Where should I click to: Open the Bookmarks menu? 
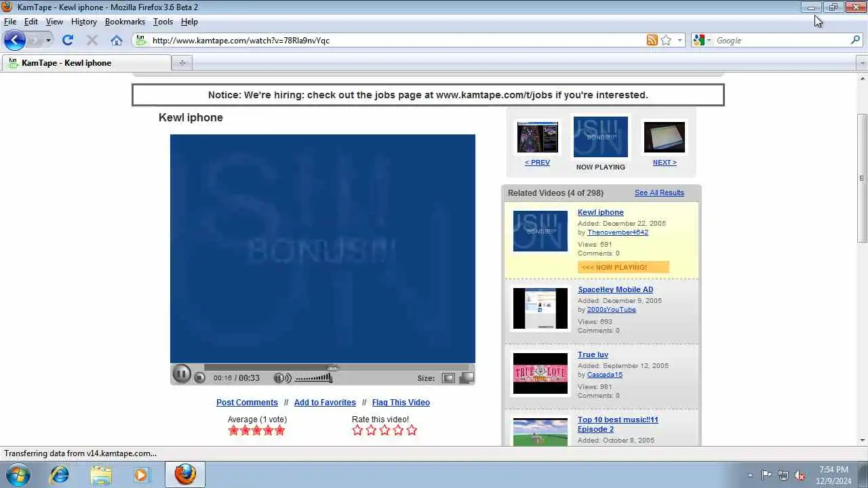(x=125, y=22)
